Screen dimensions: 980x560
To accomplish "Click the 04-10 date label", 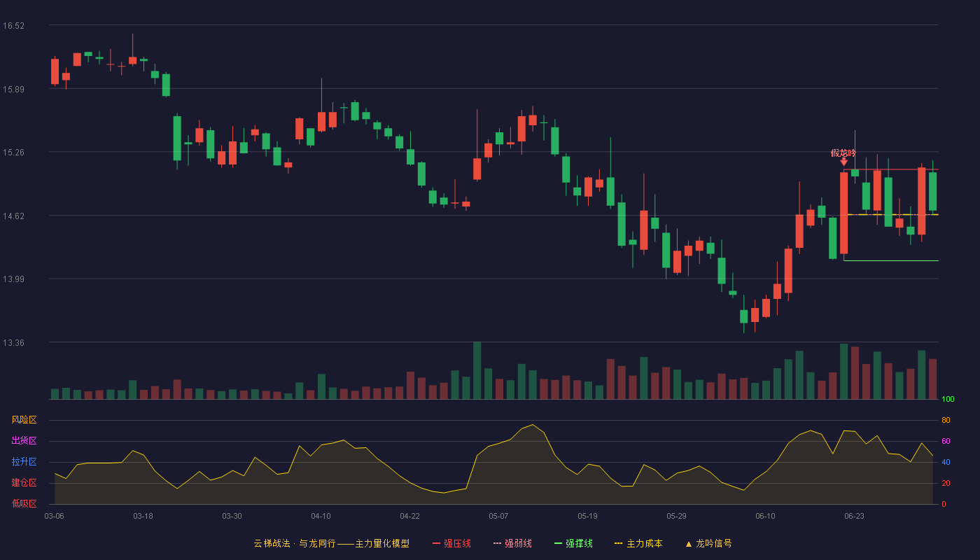I will click(x=321, y=516).
